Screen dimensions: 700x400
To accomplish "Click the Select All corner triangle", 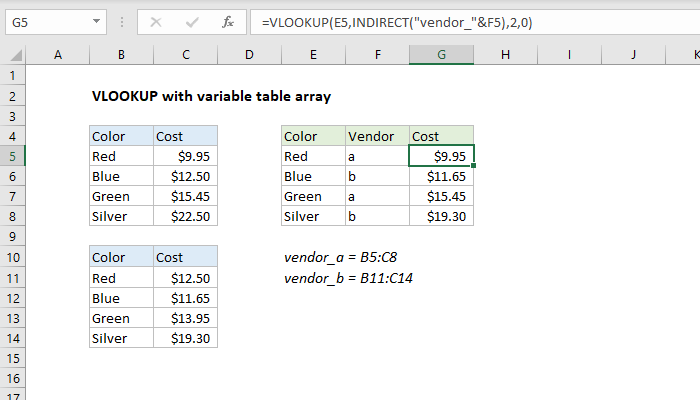I will [16, 55].
